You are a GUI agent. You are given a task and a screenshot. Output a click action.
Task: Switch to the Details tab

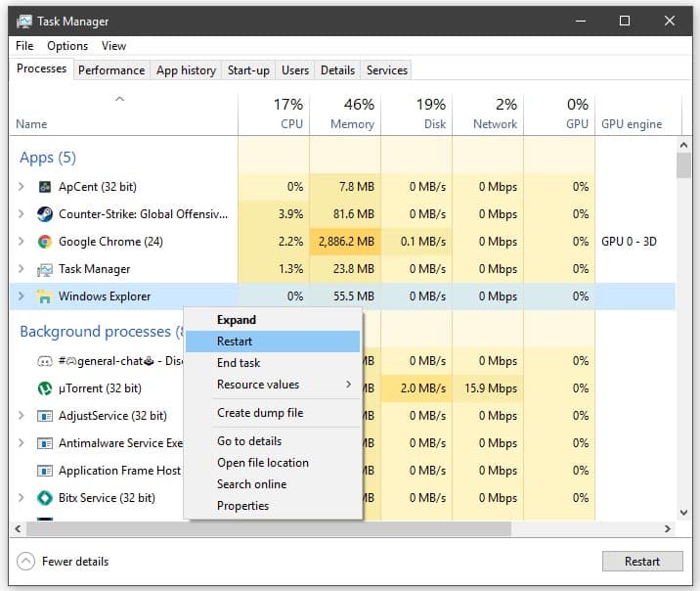point(337,70)
